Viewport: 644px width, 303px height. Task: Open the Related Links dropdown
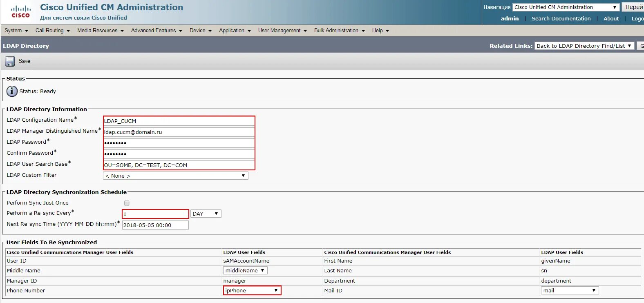[584, 46]
